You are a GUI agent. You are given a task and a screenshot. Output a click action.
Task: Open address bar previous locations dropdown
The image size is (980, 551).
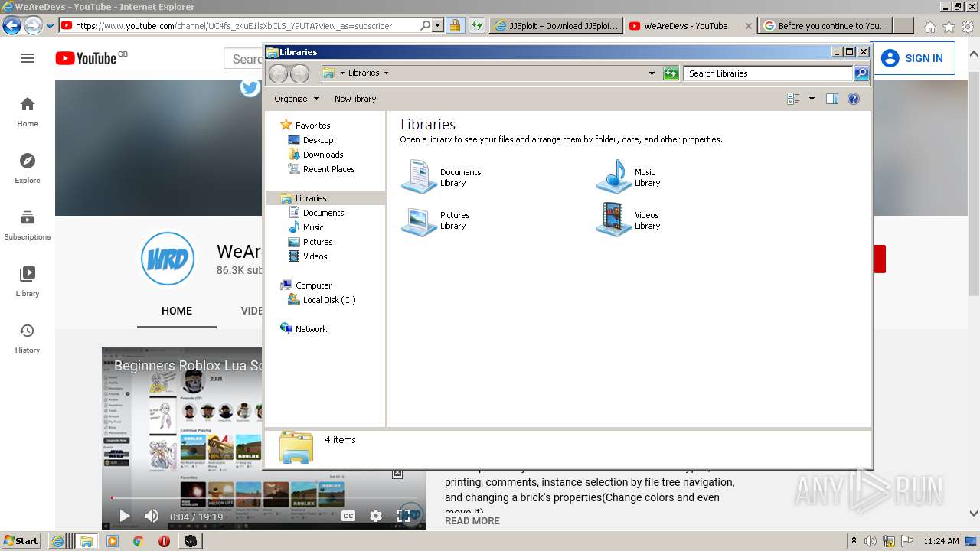652,73
